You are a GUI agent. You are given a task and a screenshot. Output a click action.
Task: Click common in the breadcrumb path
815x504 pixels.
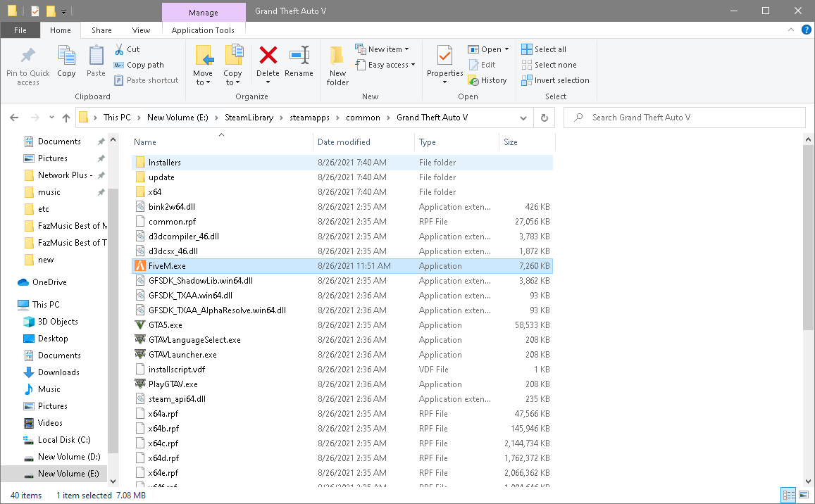click(363, 118)
